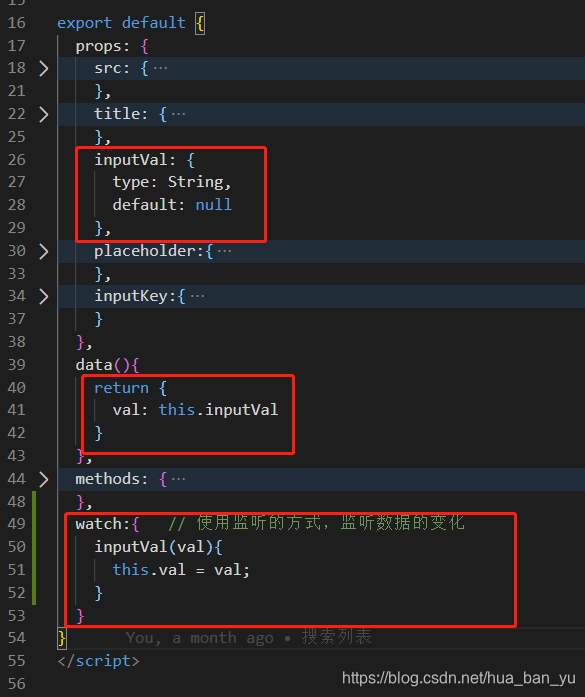Image resolution: width=585 pixels, height=697 pixels.
Task: Click the closing '</script>' tag
Action: (98, 661)
